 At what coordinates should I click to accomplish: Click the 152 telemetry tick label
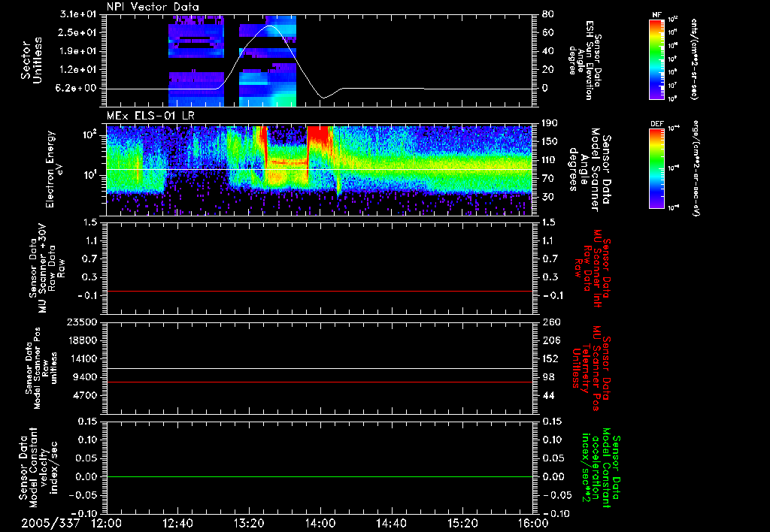(550, 358)
